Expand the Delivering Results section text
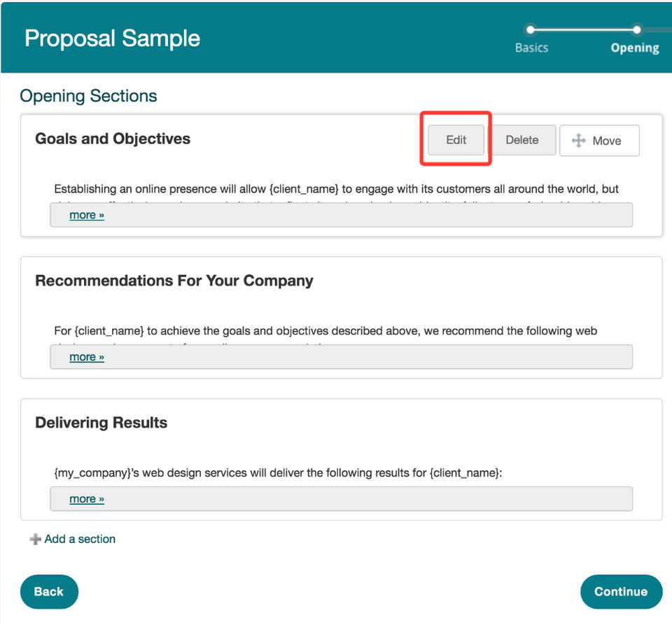Image resolution: width=672 pixels, height=625 pixels. click(87, 500)
